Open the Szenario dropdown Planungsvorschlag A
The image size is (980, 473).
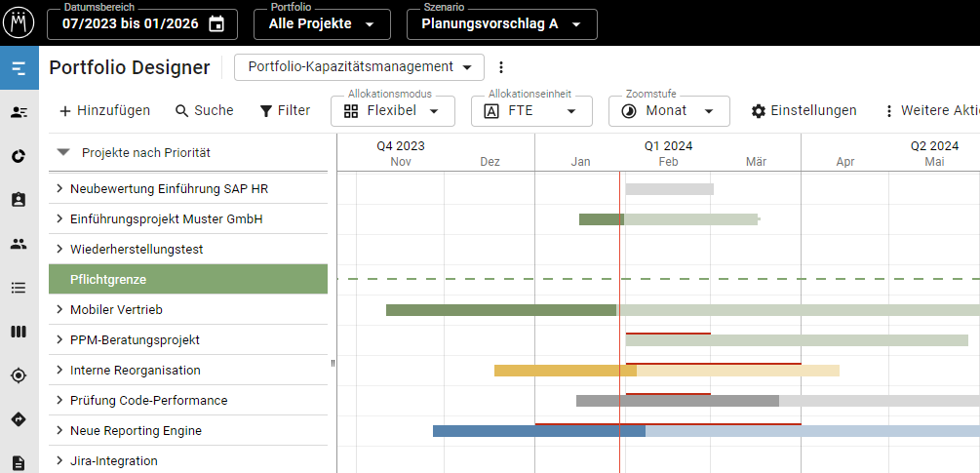pos(501,24)
